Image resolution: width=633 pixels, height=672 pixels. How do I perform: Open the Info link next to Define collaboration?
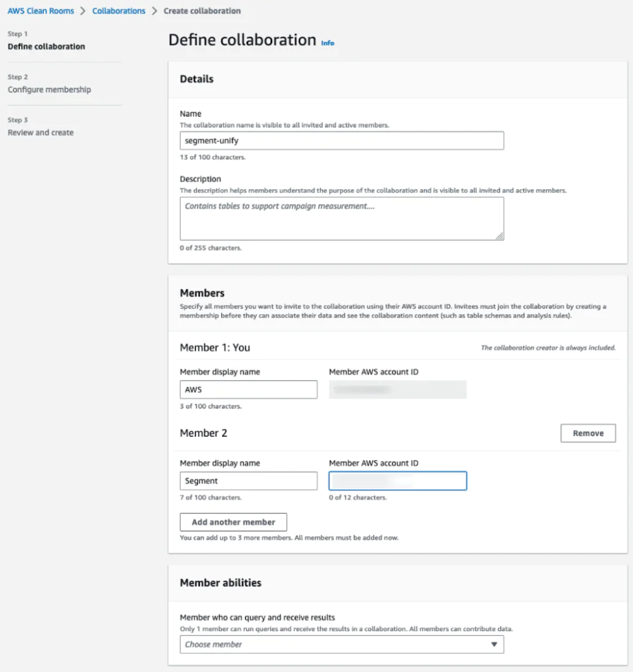point(327,43)
